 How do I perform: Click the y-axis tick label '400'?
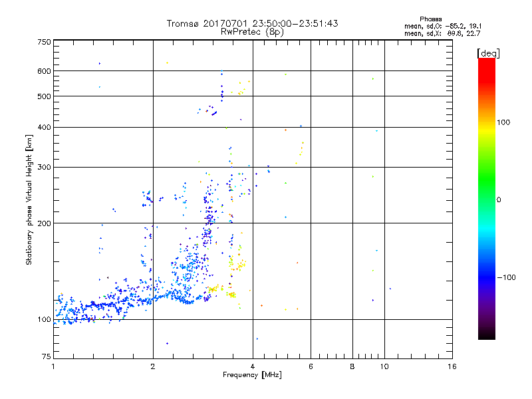point(44,127)
